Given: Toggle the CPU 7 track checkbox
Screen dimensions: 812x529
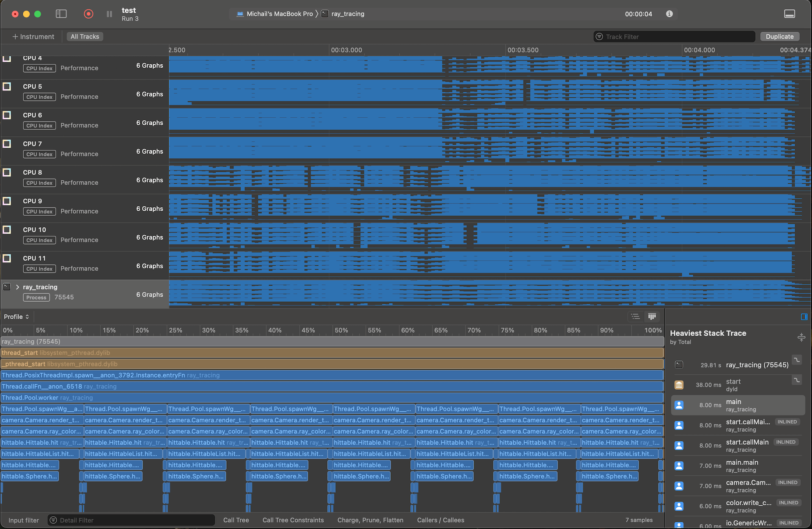Looking at the screenshot, I should 7,144.
